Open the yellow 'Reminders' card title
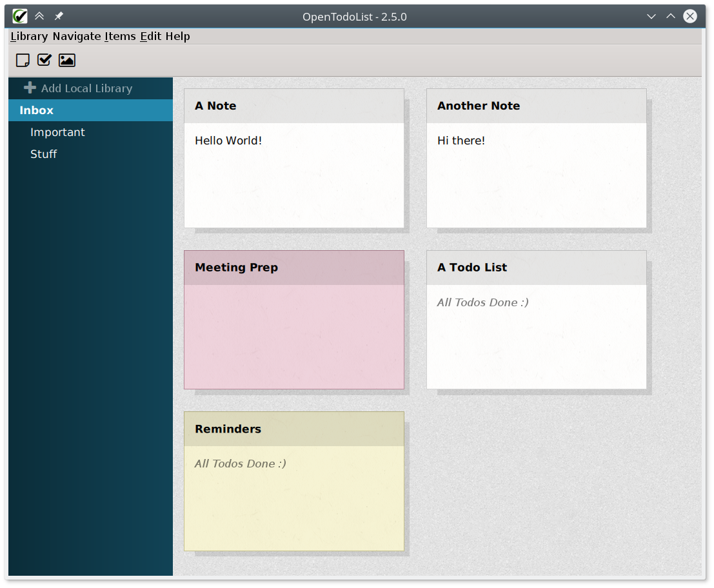Image resolution: width=714 pixels, height=588 pixels. point(228,429)
